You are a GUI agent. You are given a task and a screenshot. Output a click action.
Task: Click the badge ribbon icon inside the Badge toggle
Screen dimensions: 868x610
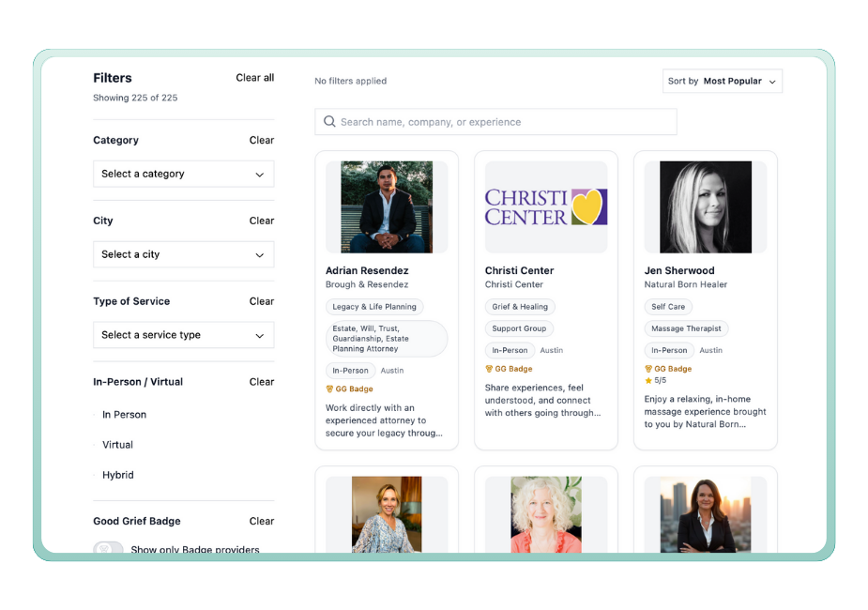tap(108, 549)
